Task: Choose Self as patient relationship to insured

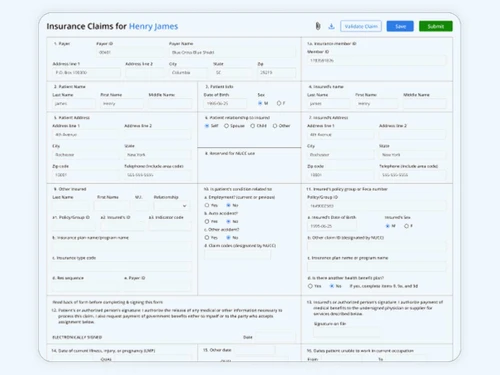Action: click(207, 126)
